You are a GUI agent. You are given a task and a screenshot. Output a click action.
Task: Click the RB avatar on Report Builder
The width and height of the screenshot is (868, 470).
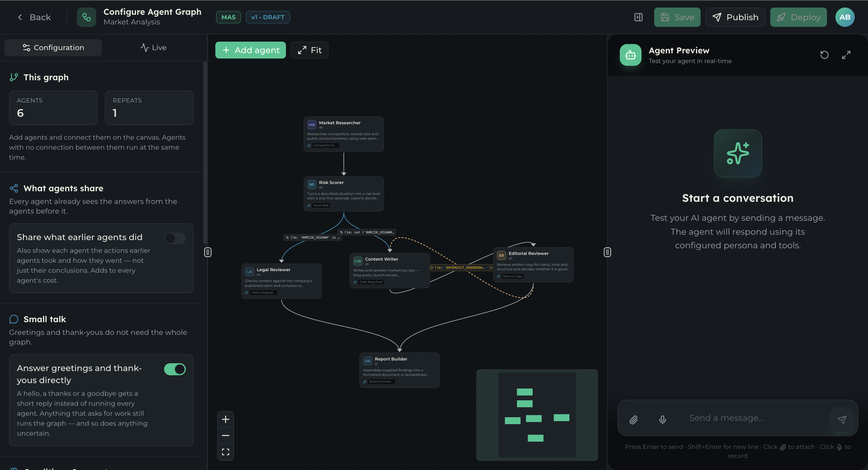[368, 361]
